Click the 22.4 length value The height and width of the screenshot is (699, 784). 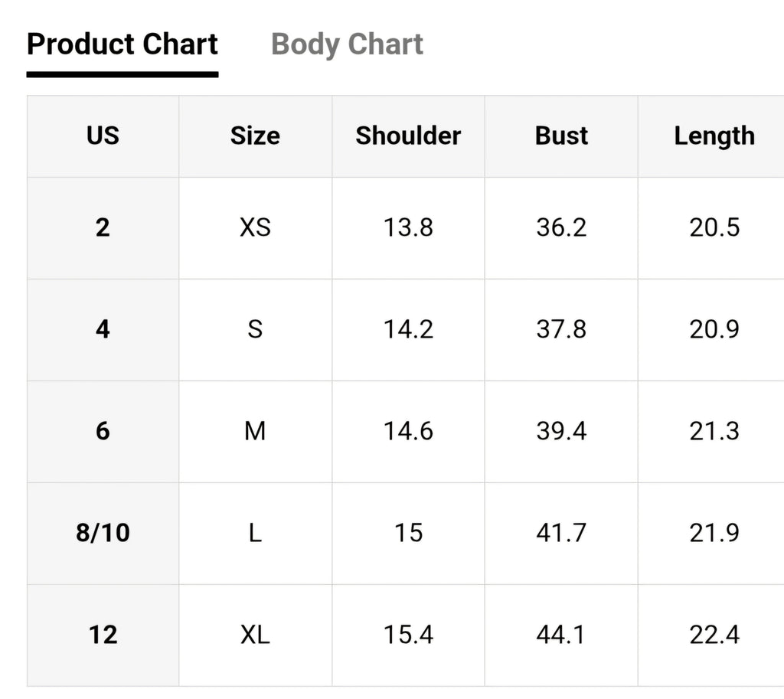pos(714,635)
